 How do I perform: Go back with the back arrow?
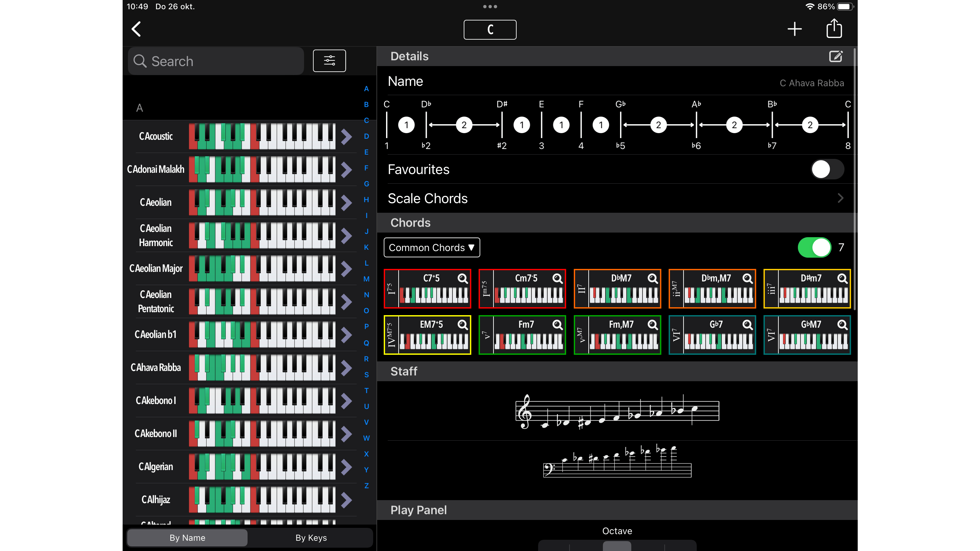136,29
